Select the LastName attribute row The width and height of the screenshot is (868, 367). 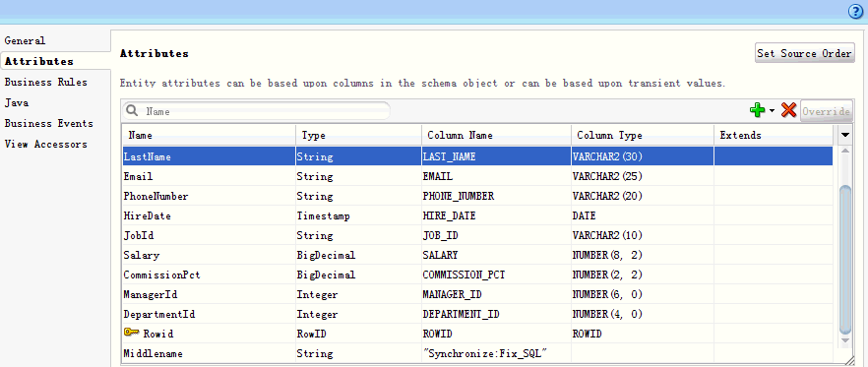pos(477,156)
